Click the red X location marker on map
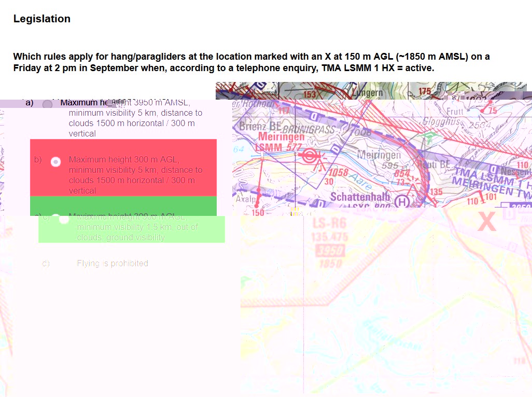 pyautogui.click(x=486, y=222)
